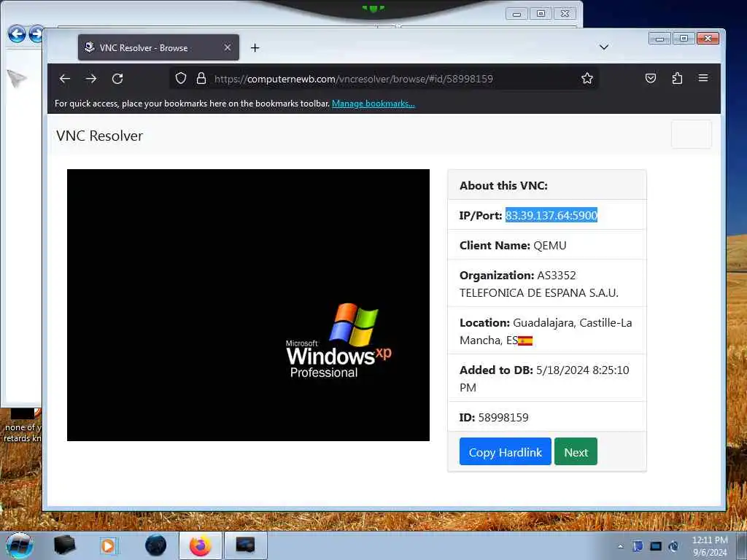Select the VNC Resolver - Browse tab
The height and width of the screenshot is (560, 747).
[158, 47]
